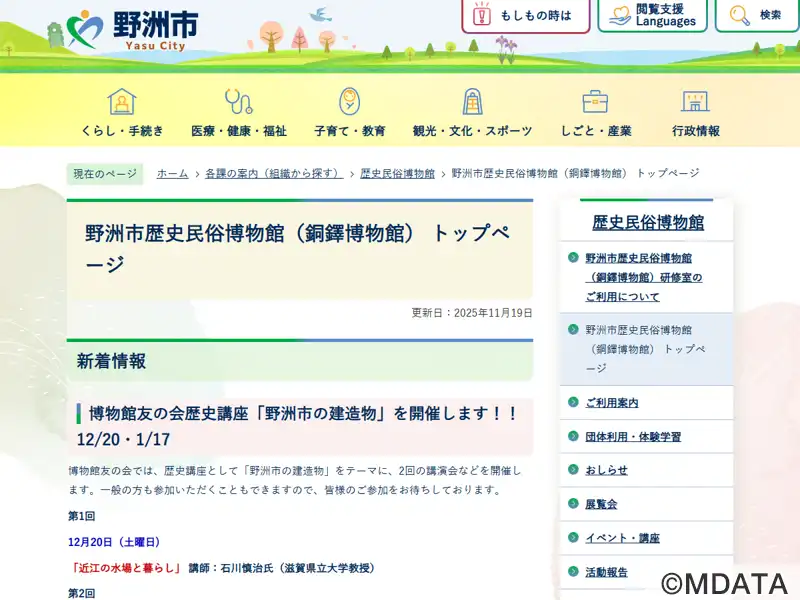
Task: Open 団体利用・体験学習 sidebar link
Action: (633, 437)
